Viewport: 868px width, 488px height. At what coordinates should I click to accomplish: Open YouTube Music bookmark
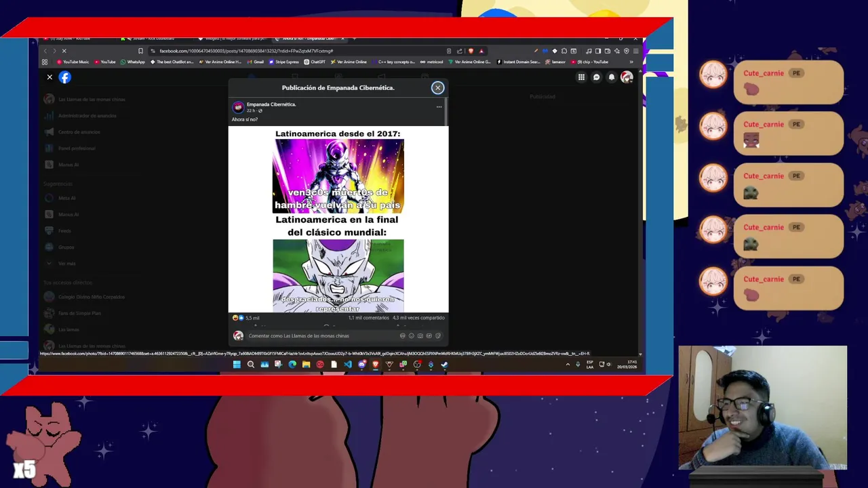tap(73, 62)
